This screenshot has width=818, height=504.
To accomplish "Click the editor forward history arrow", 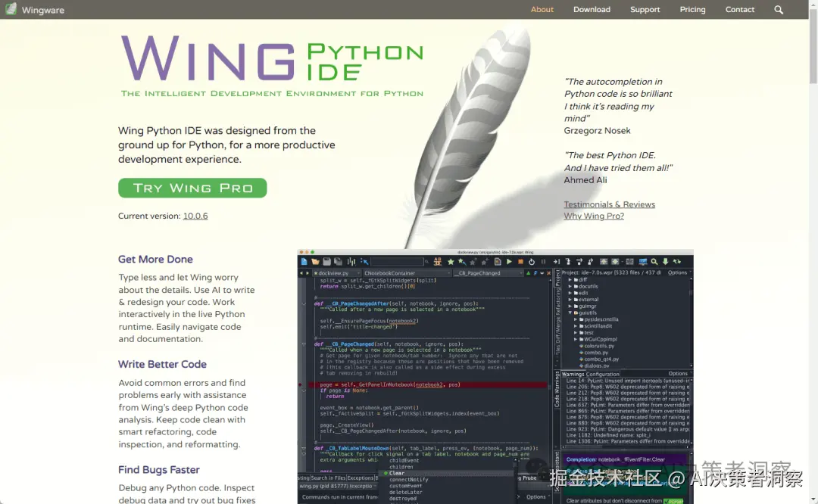I will [308, 273].
